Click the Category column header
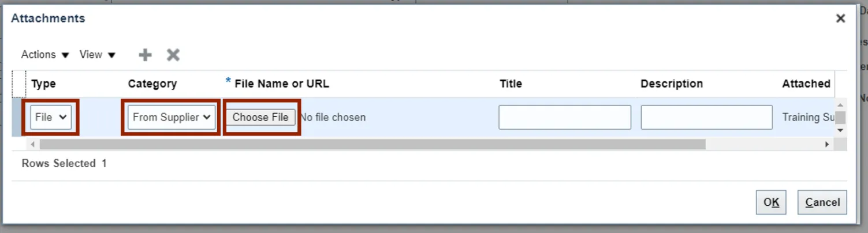 pos(152,84)
